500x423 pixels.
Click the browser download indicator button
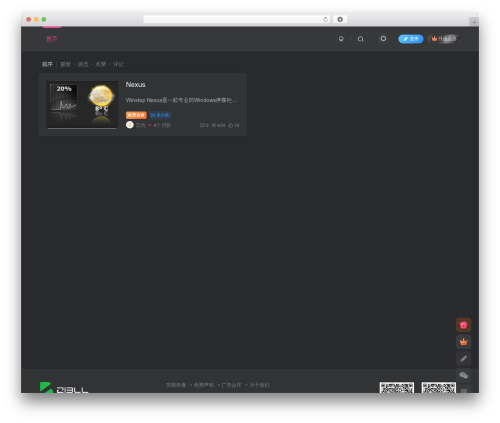click(340, 19)
